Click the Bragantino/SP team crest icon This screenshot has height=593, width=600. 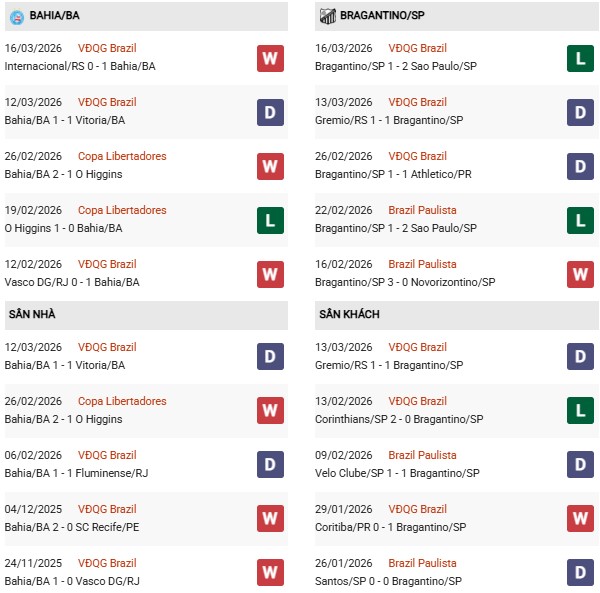327,16
